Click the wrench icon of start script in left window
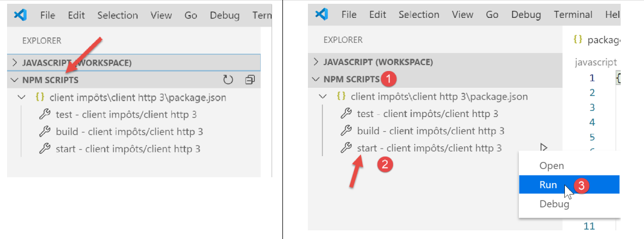 [45, 149]
